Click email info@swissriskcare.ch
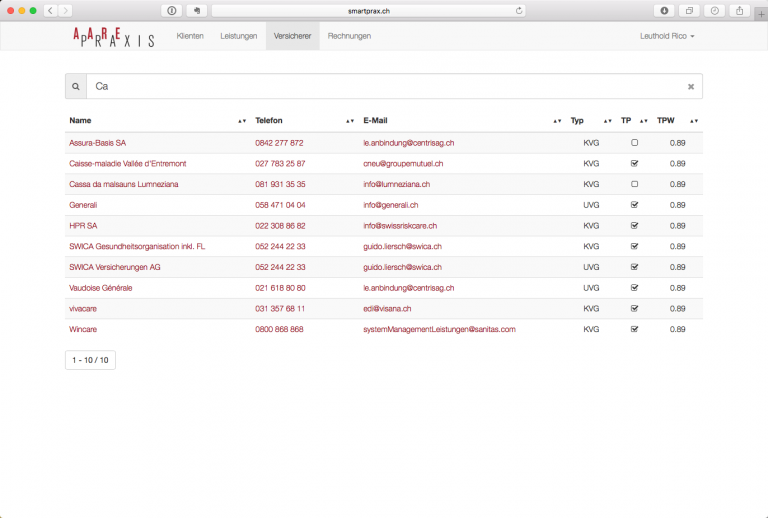Screen dimensions: 768x518 [400, 226]
